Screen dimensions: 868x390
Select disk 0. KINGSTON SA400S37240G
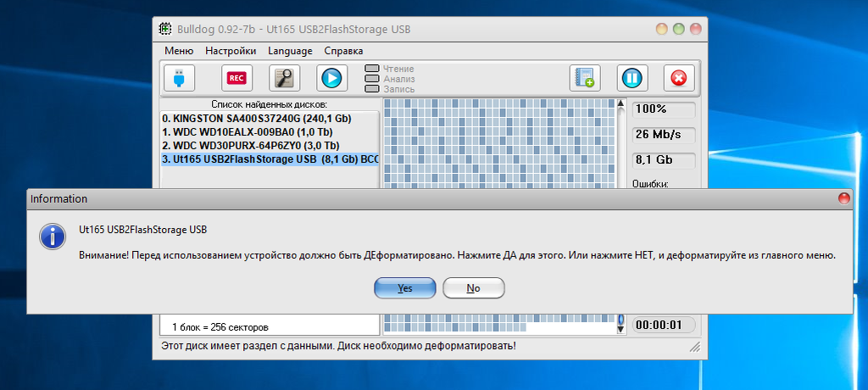coord(270,119)
